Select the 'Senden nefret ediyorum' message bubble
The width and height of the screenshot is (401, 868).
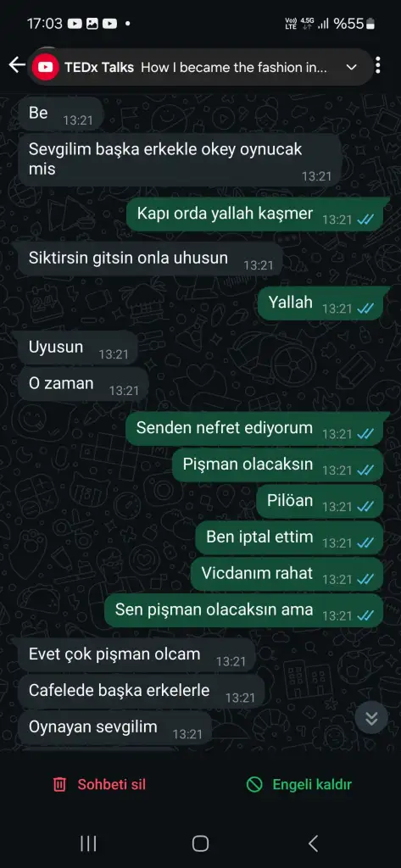click(x=254, y=428)
